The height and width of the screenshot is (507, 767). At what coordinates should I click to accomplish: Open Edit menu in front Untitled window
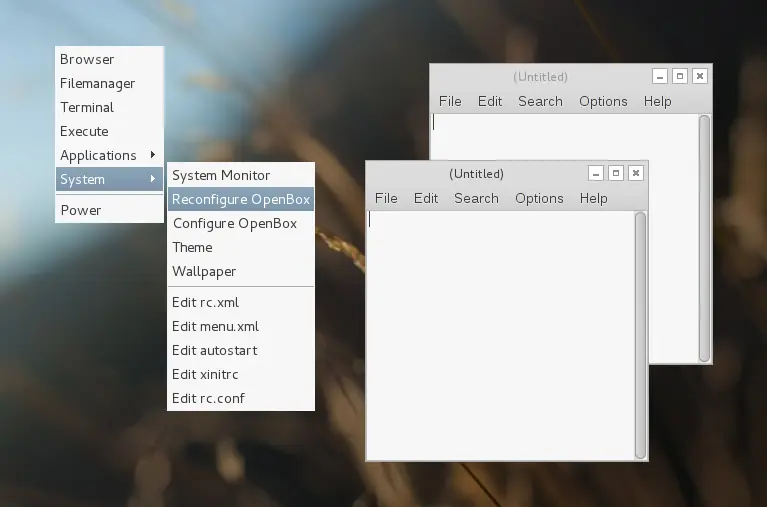coord(426,198)
